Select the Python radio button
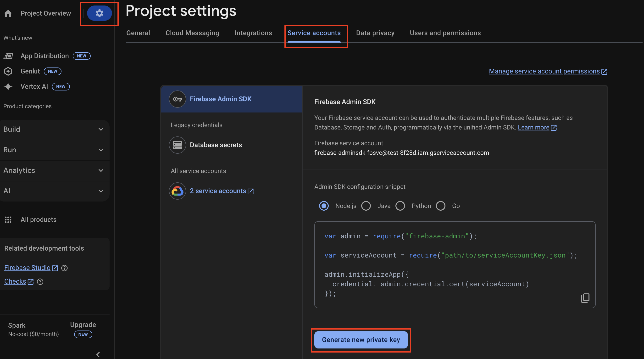The image size is (644, 359). point(400,206)
